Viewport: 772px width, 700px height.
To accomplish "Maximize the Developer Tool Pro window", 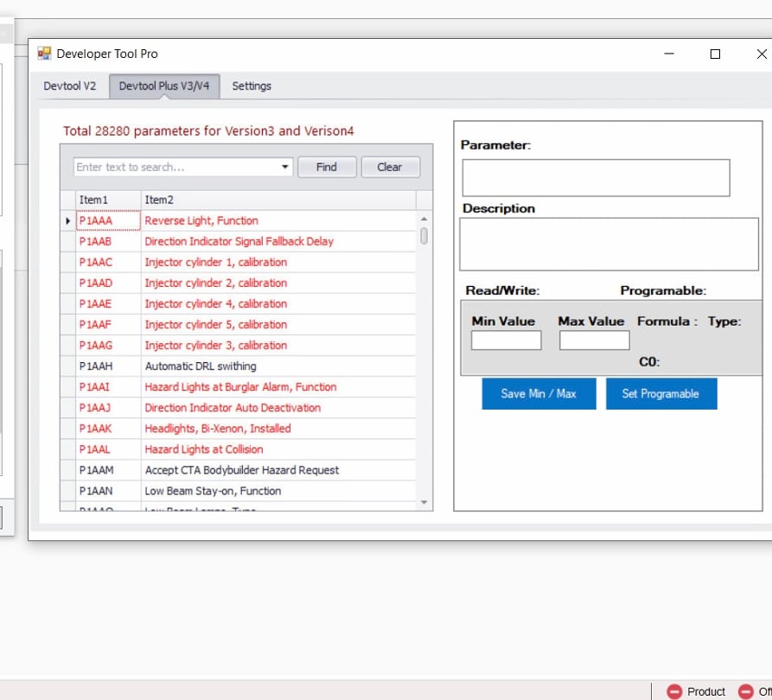I will pos(716,54).
